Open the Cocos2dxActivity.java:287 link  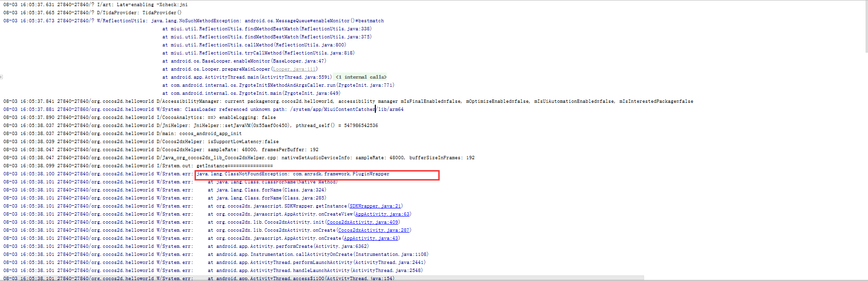[374, 230]
